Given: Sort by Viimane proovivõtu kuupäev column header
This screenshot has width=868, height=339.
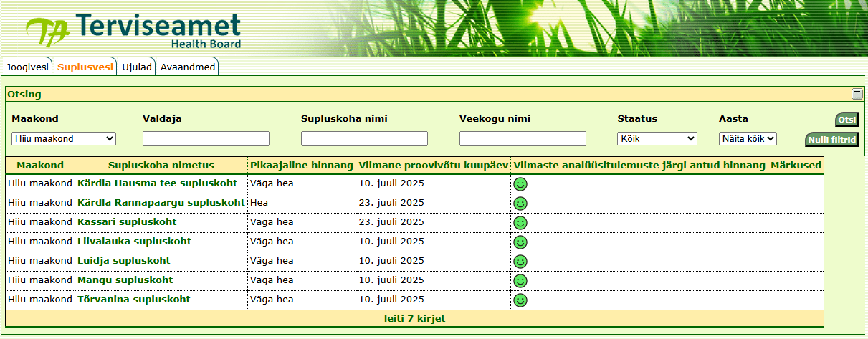Looking at the screenshot, I should pyautogui.click(x=433, y=166).
